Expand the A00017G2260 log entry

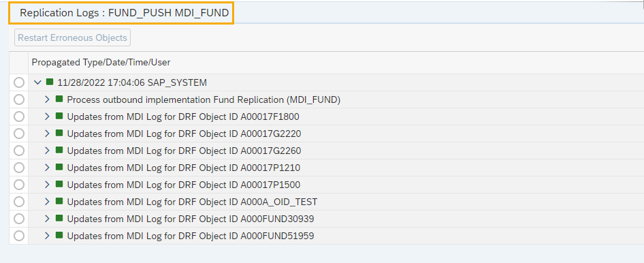47,151
